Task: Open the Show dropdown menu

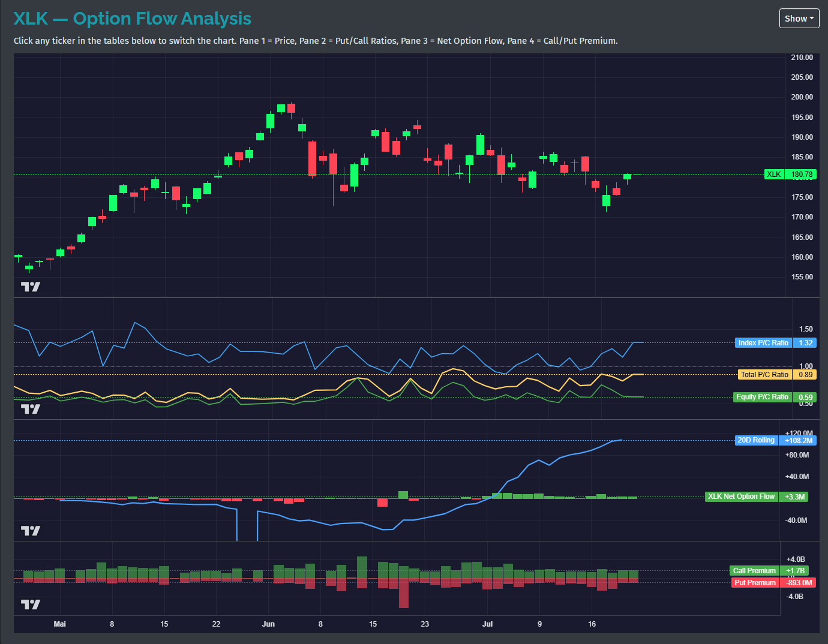Action: (x=799, y=19)
